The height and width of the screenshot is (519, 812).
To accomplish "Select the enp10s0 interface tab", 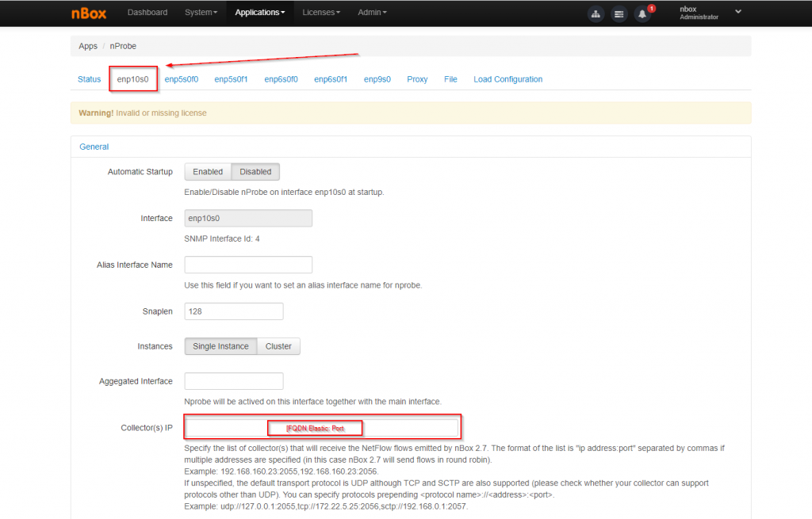I will click(132, 79).
